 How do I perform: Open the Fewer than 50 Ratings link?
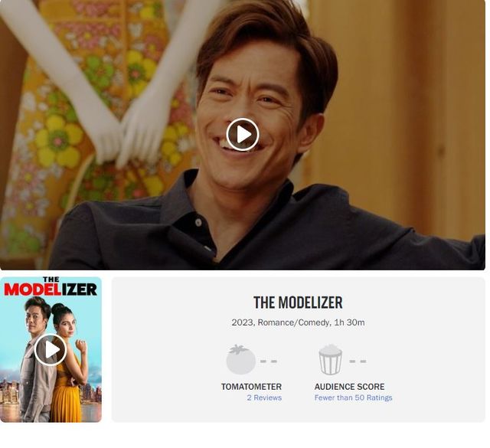pyautogui.click(x=353, y=398)
